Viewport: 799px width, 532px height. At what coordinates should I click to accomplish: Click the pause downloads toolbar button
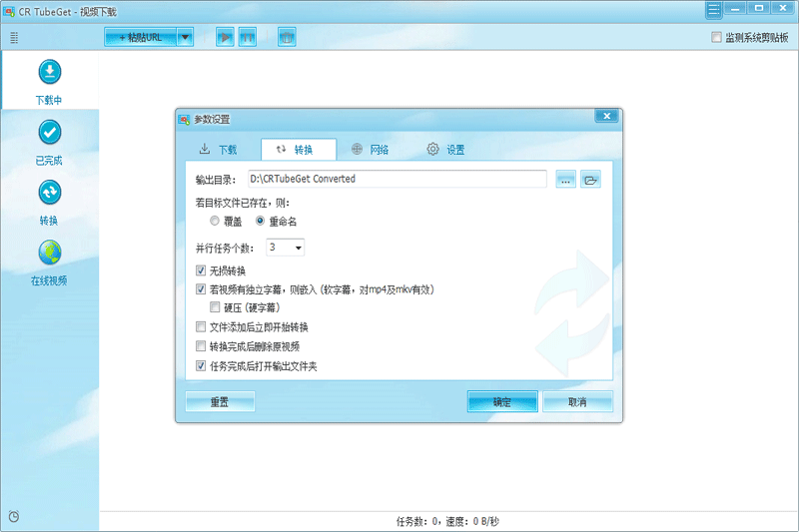tap(247, 37)
